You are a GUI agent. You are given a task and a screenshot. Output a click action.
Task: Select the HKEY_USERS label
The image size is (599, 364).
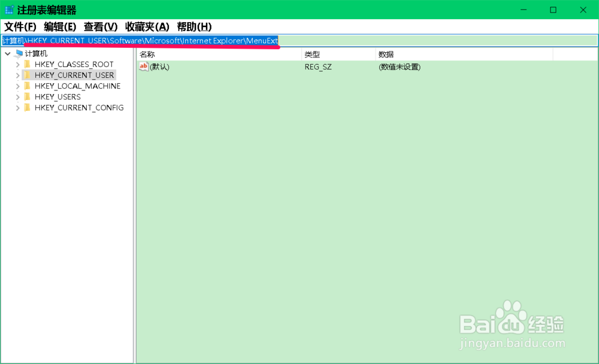[x=58, y=97]
